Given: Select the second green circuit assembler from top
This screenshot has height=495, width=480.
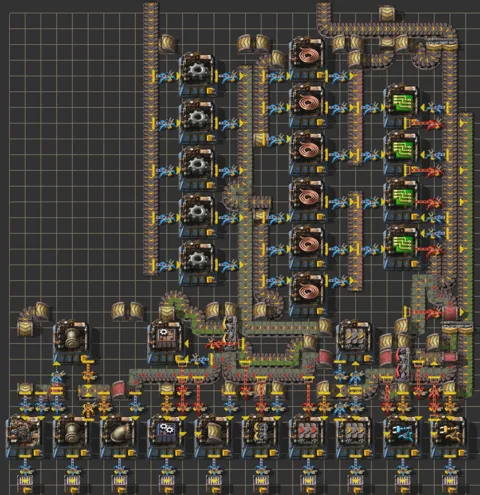Looking at the screenshot, I should pyautogui.click(x=402, y=153).
